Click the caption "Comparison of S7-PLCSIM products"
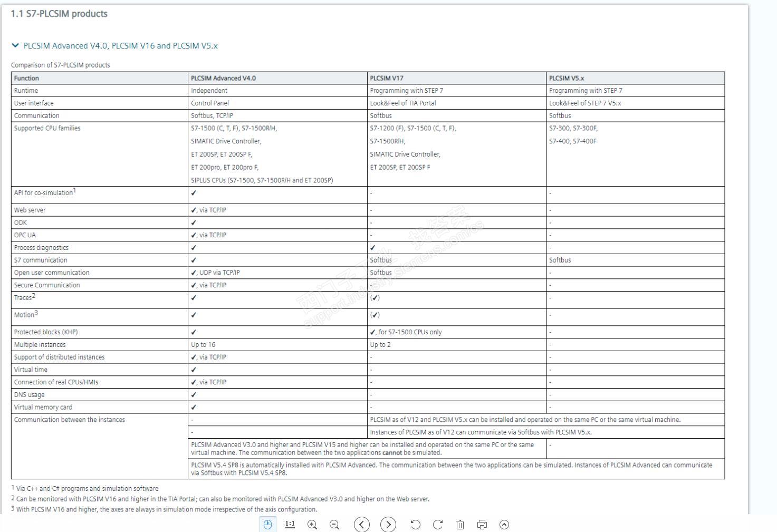Viewport: 777px width, 532px height. coord(61,65)
